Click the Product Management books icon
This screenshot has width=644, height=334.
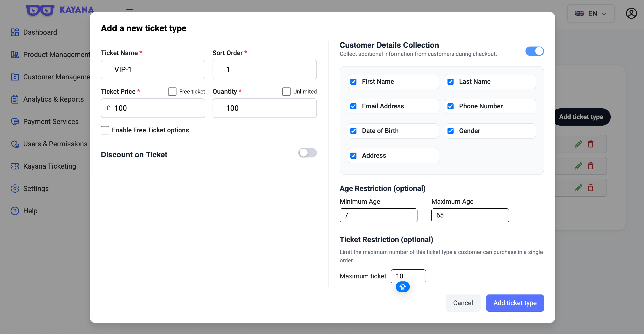pos(15,54)
